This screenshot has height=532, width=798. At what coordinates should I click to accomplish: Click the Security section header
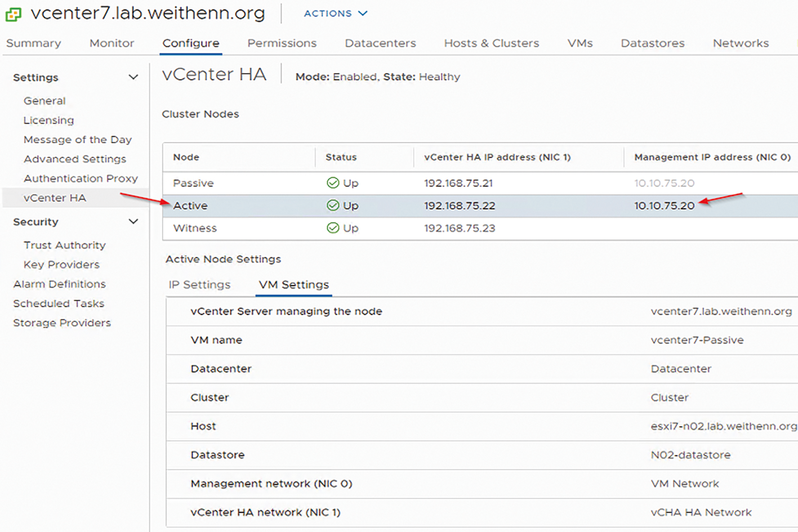pos(35,222)
